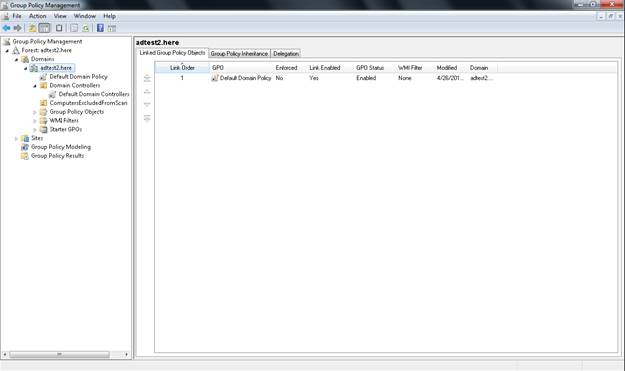Viewport: 625px width, 371px height.
Task: Move link to top using the double up arrow
Action: 147,78
